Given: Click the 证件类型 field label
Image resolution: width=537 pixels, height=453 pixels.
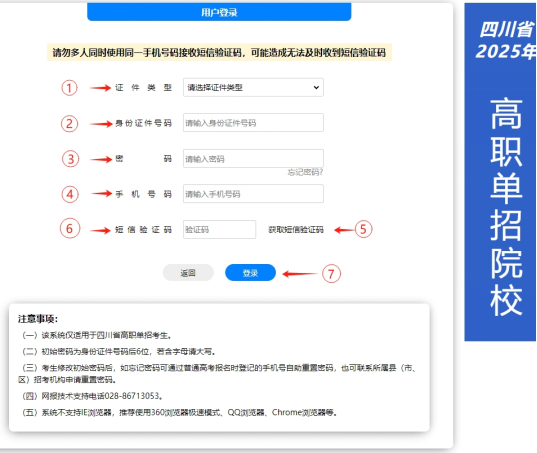Looking at the screenshot, I should (143, 88).
